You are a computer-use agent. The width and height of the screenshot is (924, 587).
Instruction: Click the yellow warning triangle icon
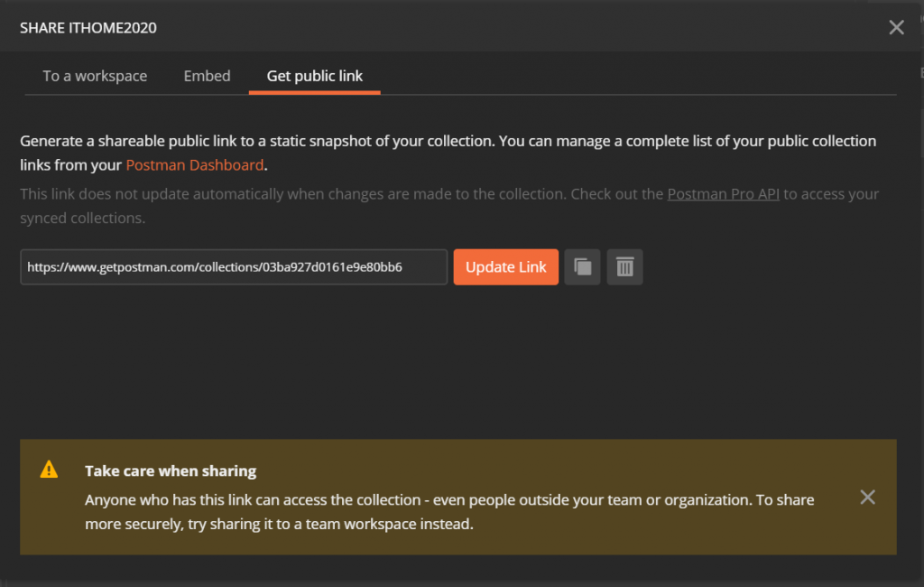pos(49,470)
